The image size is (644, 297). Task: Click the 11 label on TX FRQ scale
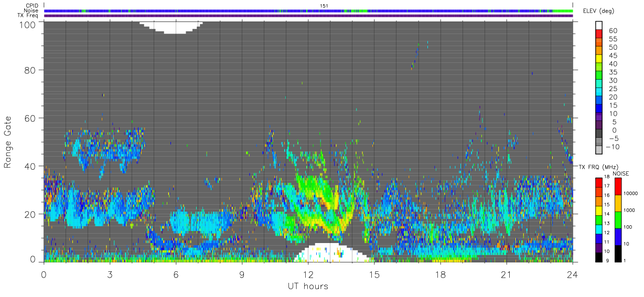(607, 242)
